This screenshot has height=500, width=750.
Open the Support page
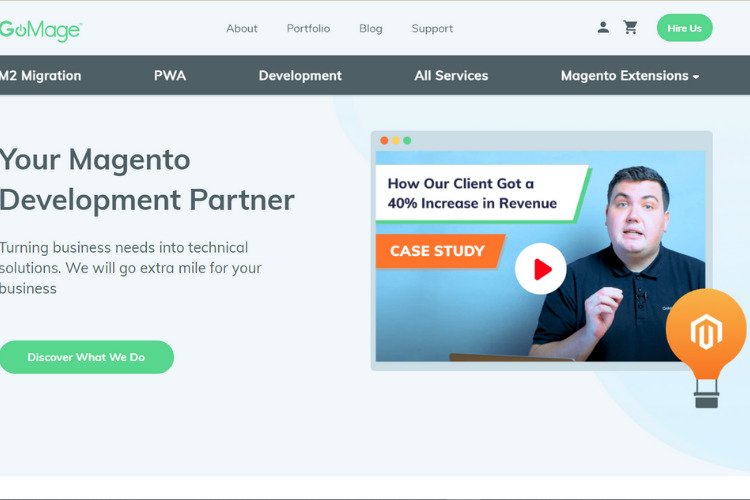pyautogui.click(x=432, y=29)
